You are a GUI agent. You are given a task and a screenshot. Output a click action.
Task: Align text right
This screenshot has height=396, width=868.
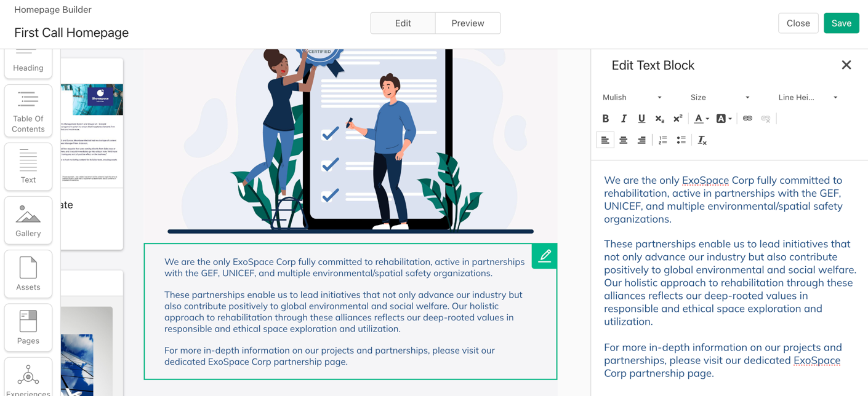click(641, 141)
